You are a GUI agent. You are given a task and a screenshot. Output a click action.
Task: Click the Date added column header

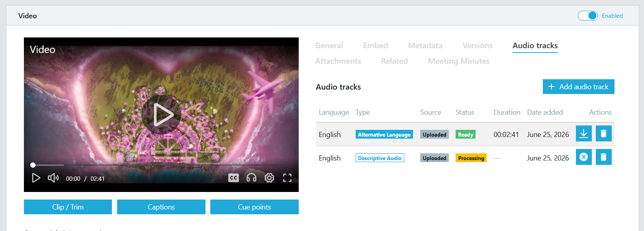[545, 112]
